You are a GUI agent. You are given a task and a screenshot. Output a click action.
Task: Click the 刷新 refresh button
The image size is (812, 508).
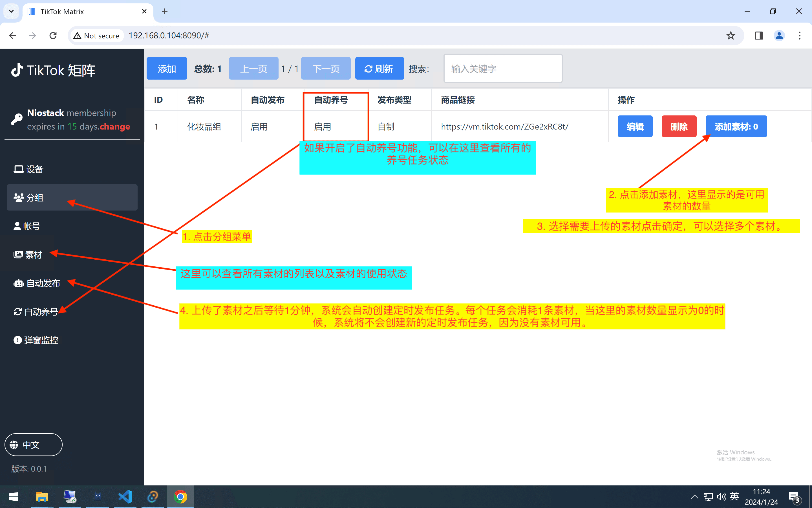(379, 69)
